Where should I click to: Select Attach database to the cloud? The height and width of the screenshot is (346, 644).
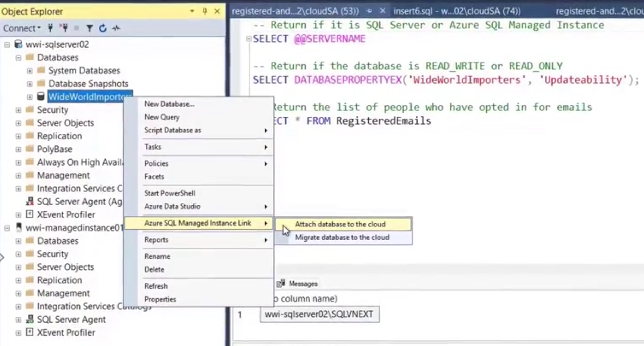(340, 224)
